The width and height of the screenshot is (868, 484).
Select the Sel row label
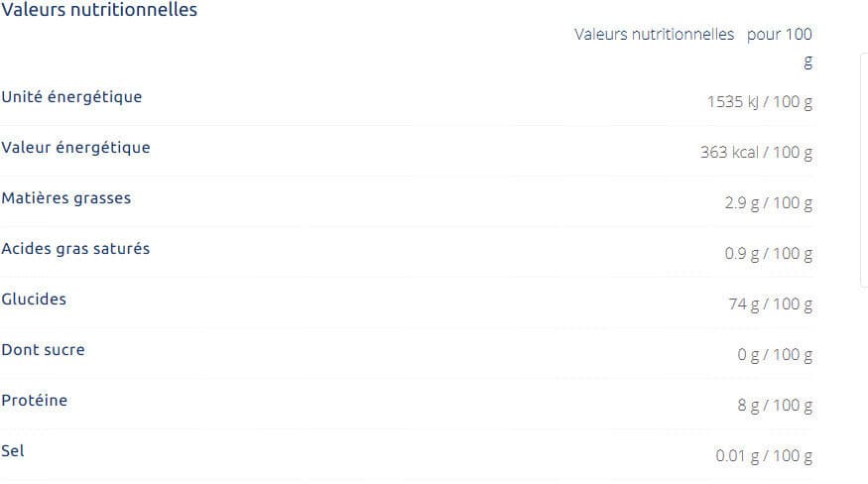click(x=13, y=450)
